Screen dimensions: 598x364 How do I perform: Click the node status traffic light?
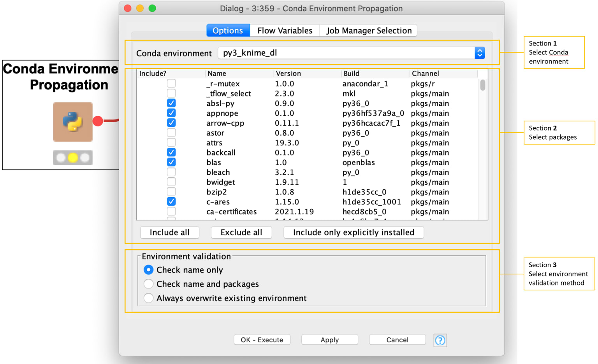pyautogui.click(x=73, y=157)
